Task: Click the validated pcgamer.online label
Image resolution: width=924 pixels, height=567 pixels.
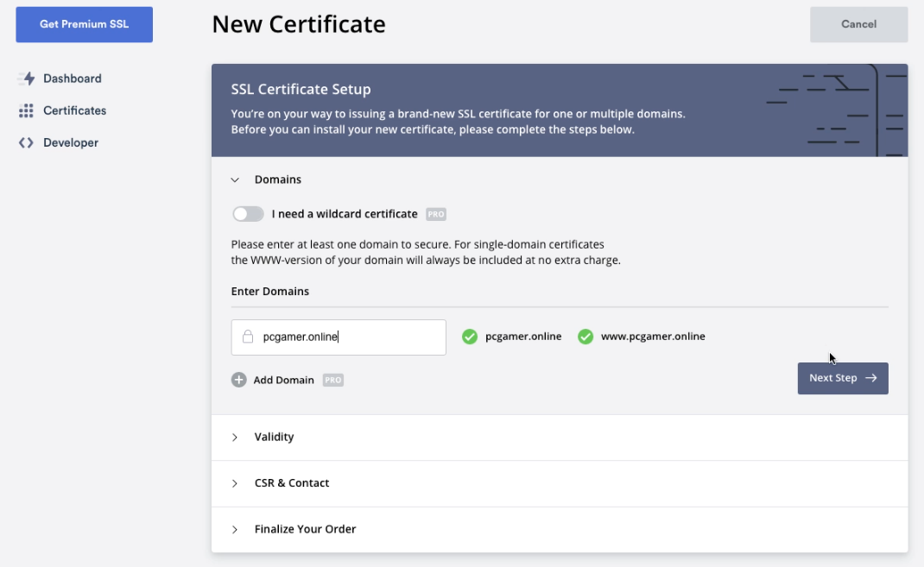Action: click(523, 337)
